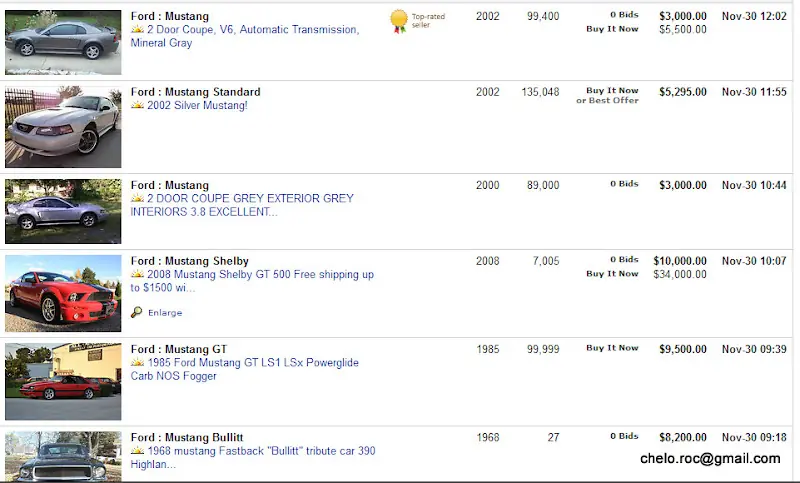The height and width of the screenshot is (483, 800).
Task: Open the "Ford : Mustang Bullitt" title link
Action: pyautogui.click(x=186, y=438)
